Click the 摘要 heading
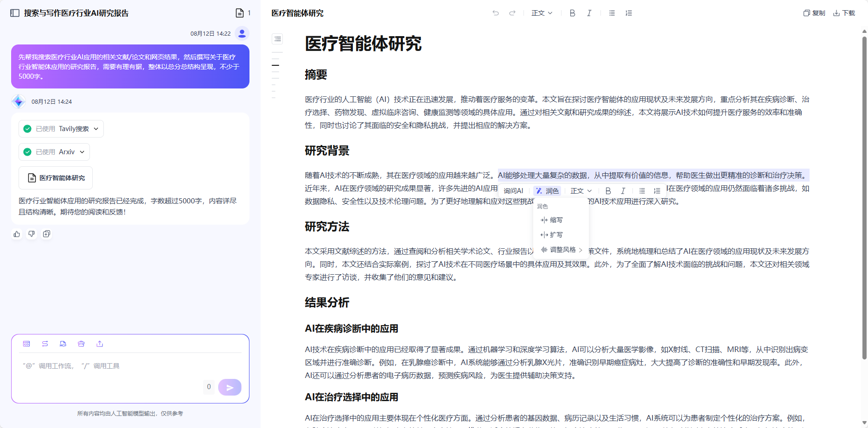 pos(316,75)
